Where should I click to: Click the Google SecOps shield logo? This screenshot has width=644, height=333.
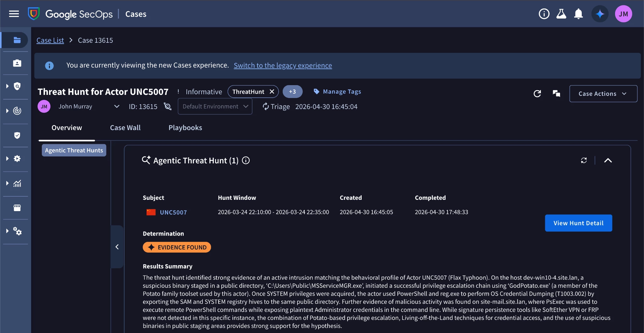(34, 14)
